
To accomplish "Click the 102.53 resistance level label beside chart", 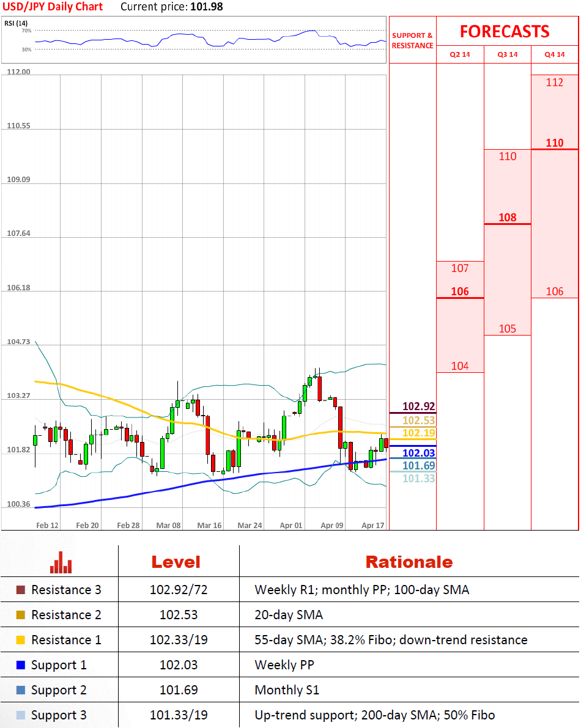I will [418, 420].
